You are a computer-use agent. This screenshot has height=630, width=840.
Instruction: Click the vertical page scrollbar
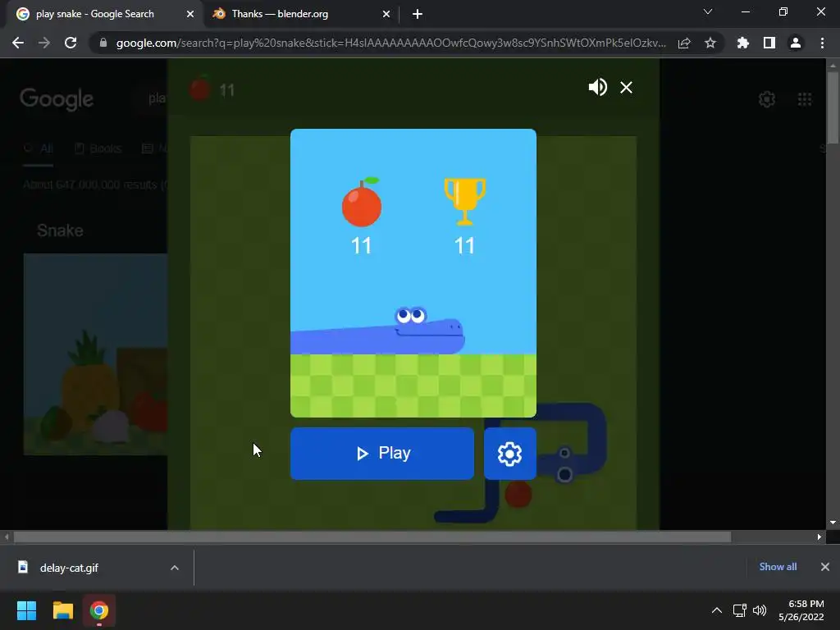pyautogui.click(x=833, y=107)
